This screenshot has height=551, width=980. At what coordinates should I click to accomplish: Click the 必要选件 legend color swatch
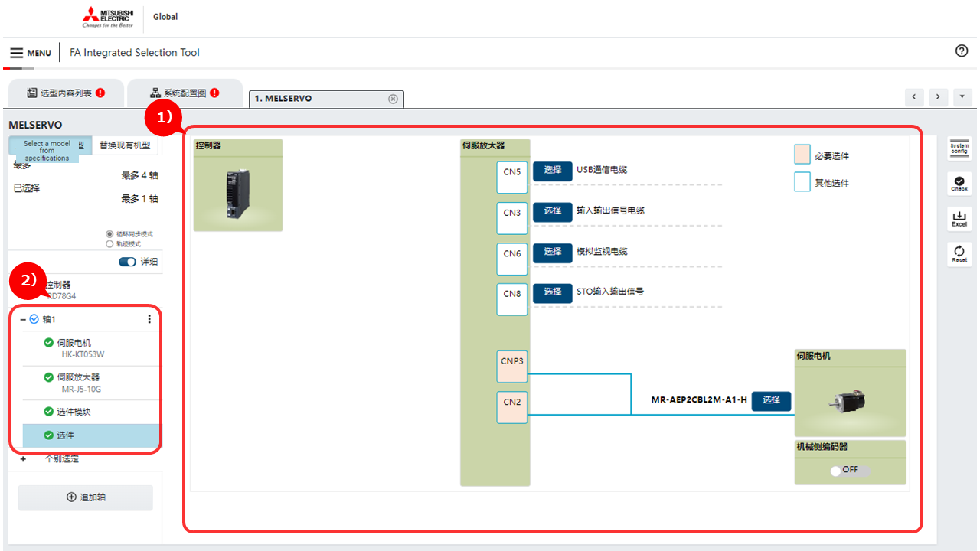(x=802, y=155)
